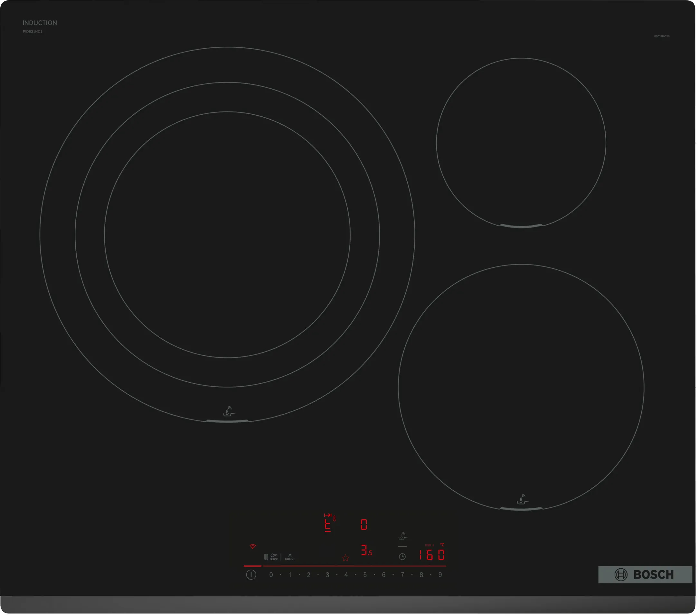The height and width of the screenshot is (616, 698).
Task: Tap frying sensor symbol on bottom-right zone
Action: (523, 500)
